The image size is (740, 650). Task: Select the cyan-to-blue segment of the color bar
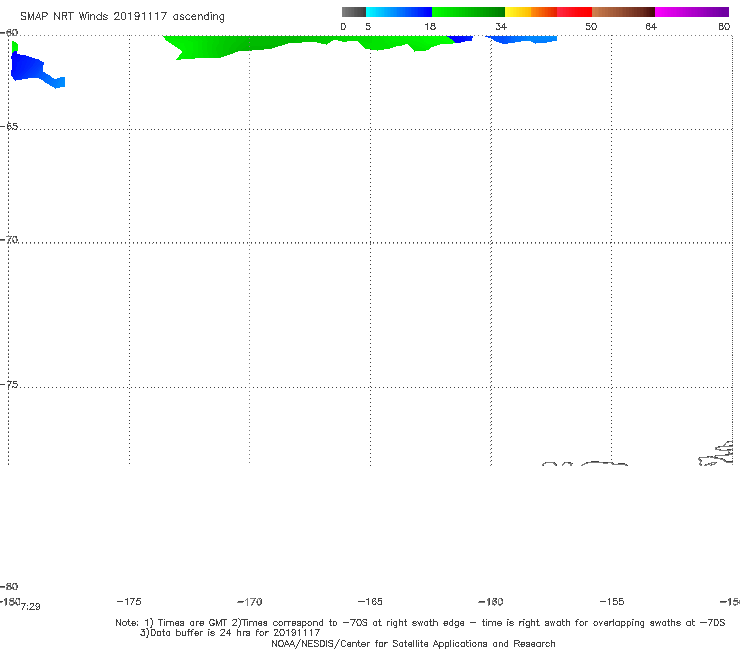pos(399,12)
